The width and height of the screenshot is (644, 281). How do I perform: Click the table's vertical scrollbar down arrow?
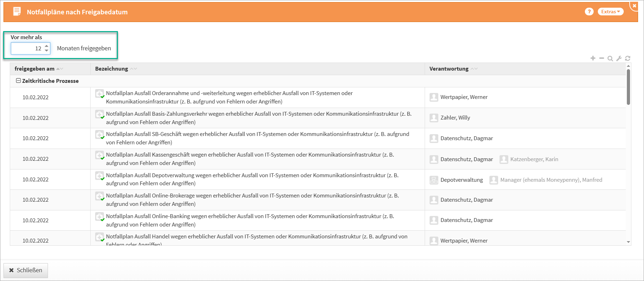point(628,242)
